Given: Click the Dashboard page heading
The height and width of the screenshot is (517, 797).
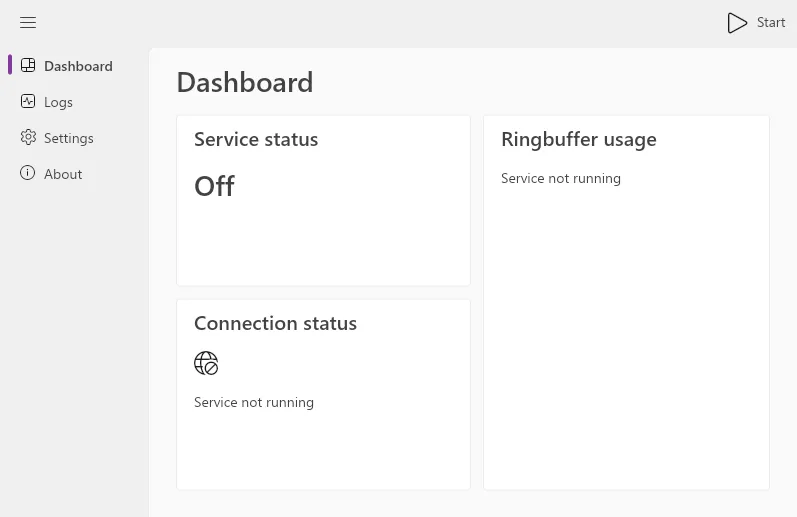Looking at the screenshot, I should [244, 82].
